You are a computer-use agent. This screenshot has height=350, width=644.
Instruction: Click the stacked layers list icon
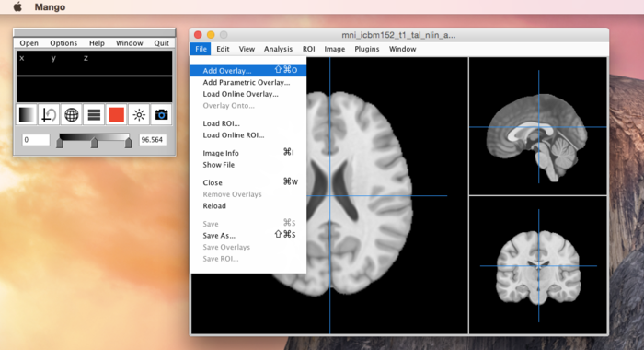[x=94, y=115]
